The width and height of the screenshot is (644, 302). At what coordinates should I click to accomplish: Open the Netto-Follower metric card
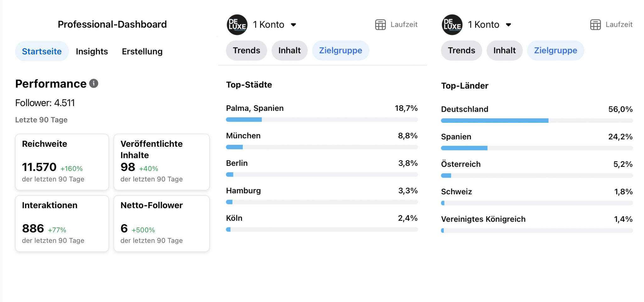[162, 223]
